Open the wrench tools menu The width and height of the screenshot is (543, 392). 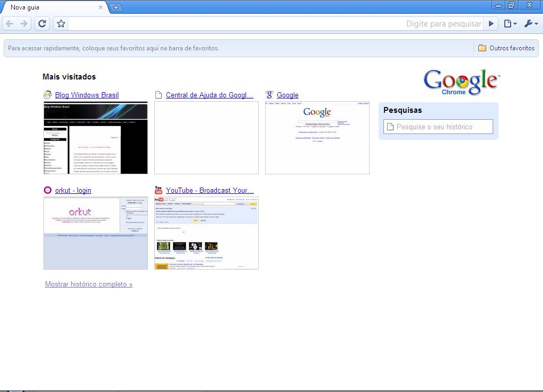pyautogui.click(x=531, y=23)
